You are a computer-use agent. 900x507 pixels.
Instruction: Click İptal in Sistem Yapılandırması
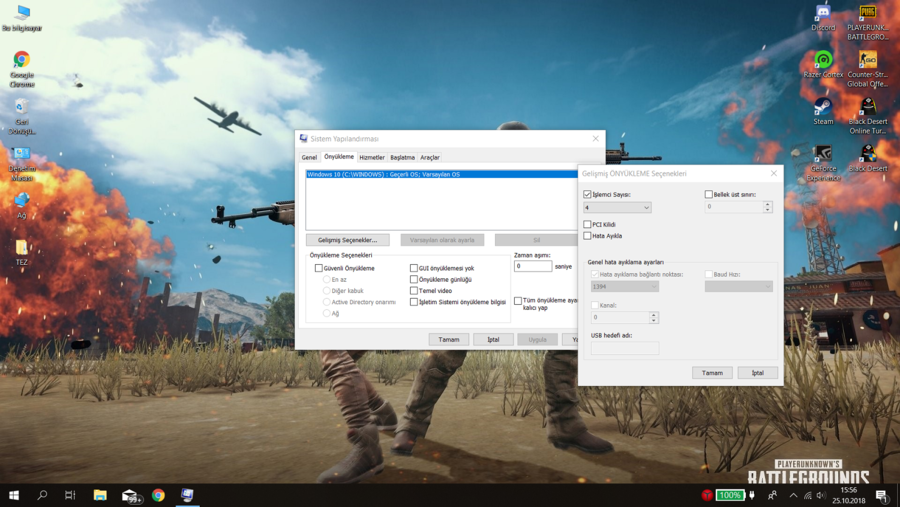[x=493, y=339]
